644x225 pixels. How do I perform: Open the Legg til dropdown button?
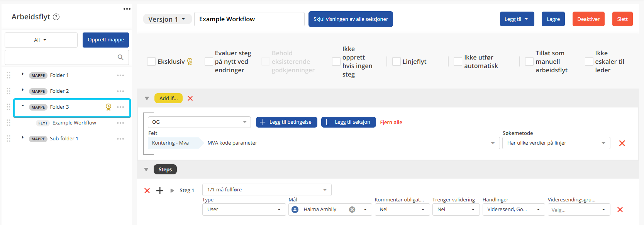(x=517, y=19)
